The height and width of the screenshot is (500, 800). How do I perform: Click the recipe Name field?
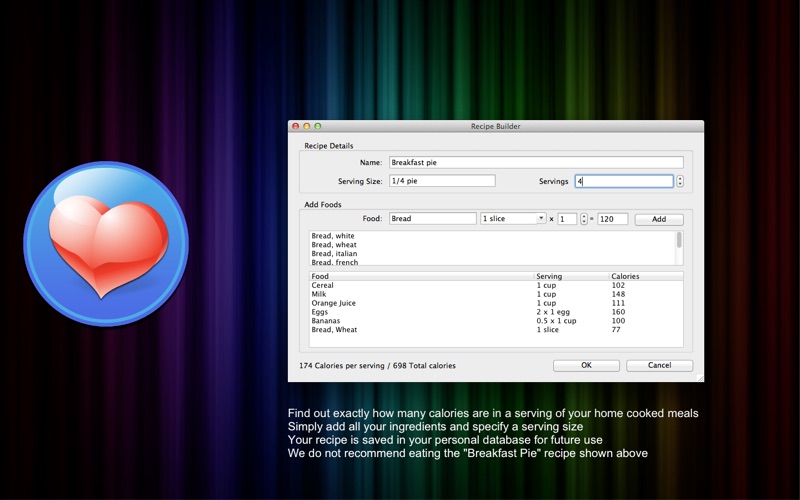point(536,162)
